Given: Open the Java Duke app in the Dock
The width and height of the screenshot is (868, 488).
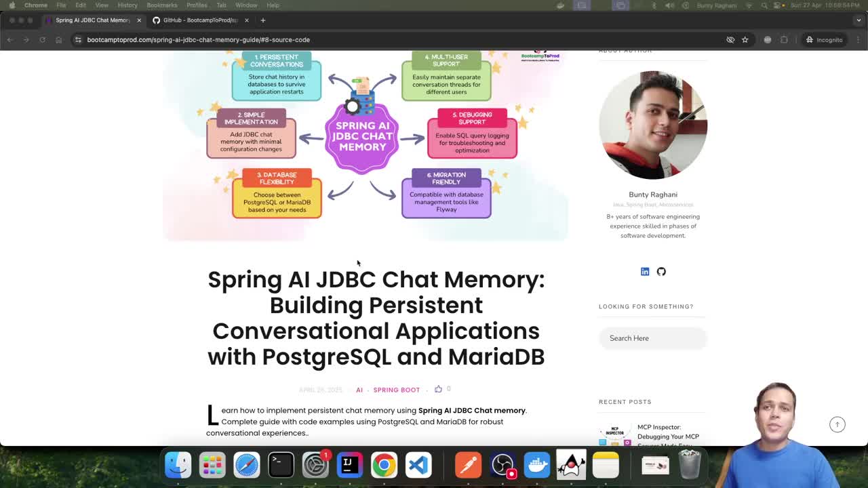Looking at the screenshot, I should click(571, 465).
